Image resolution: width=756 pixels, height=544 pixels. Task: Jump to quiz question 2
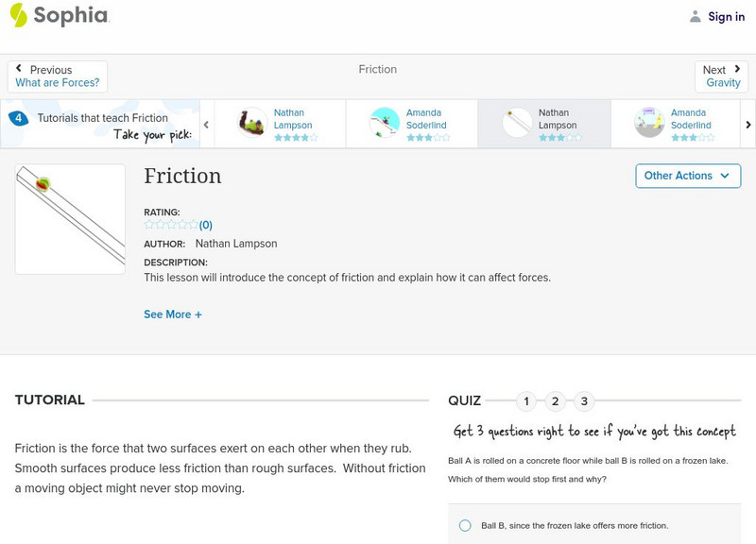tap(556, 401)
